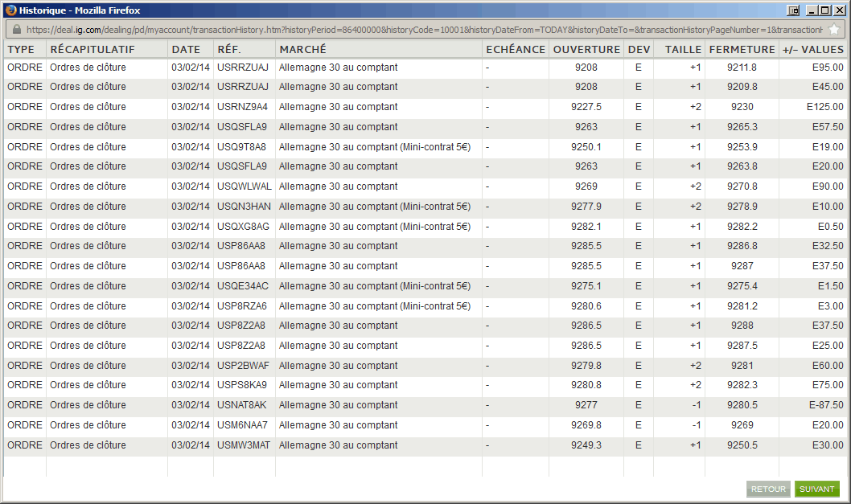Click the E90.00 profit value

[x=828, y=186]
